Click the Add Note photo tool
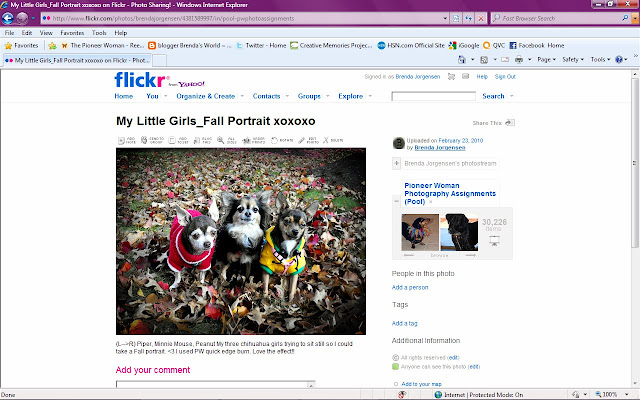This screenshot has width=640, height=400. (x=127, y=140)
